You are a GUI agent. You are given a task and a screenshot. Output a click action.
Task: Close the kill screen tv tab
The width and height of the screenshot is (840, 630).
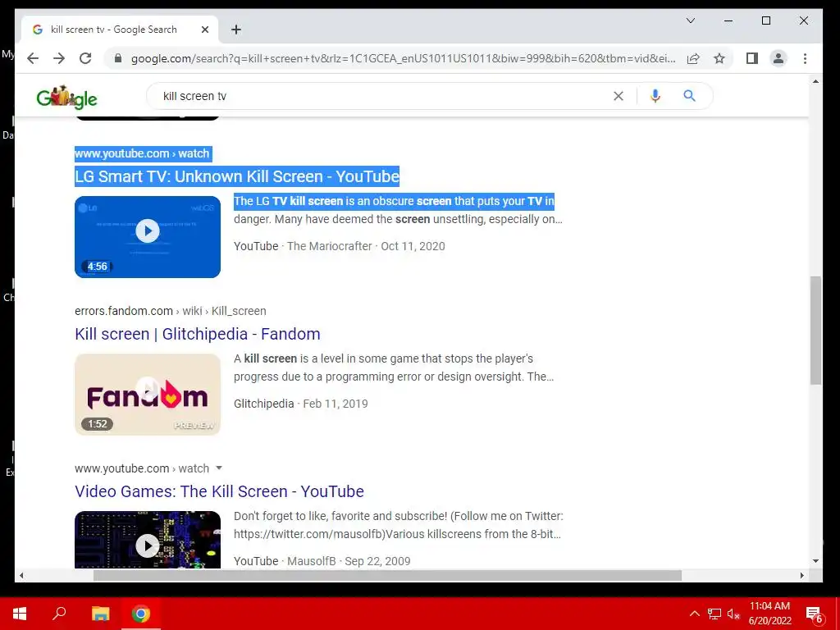(x=204, y=30)
